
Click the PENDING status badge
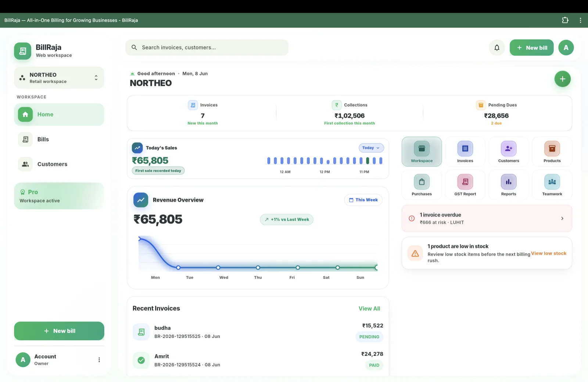pos(369,337)
